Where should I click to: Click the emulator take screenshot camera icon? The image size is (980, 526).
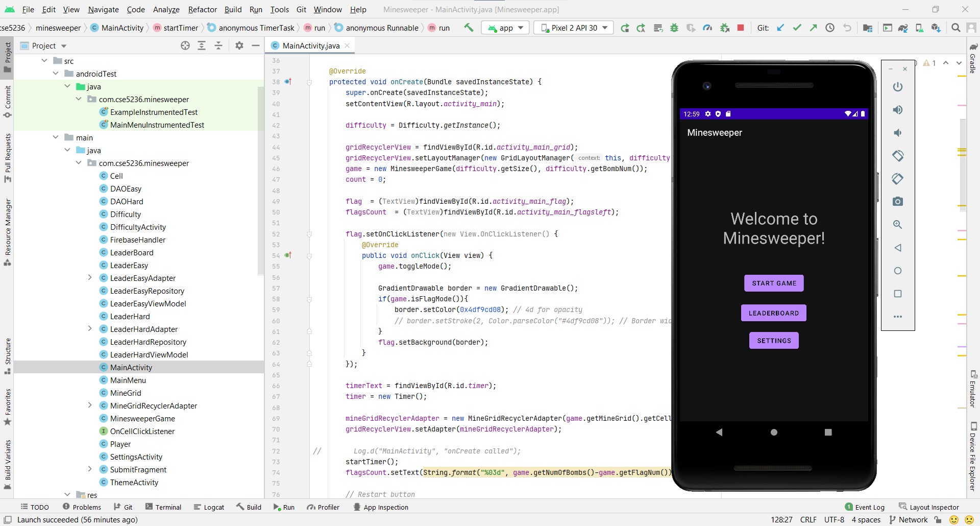tap(898, 202)
